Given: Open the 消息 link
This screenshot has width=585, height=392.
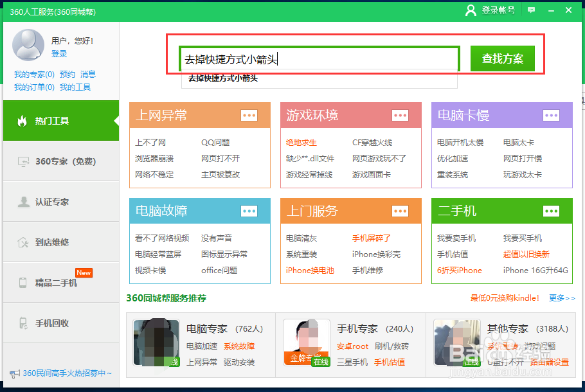Looking at the screenshot, I should coord(88,74).
